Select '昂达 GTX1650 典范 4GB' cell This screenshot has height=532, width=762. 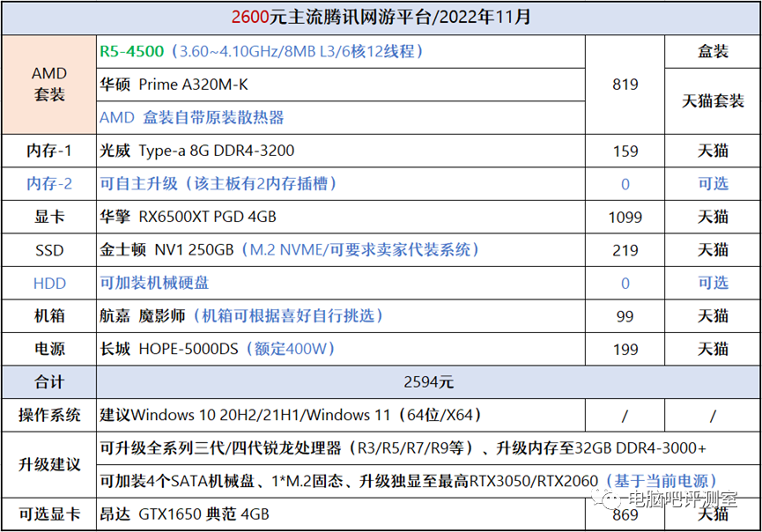click(x=340, y=514)
